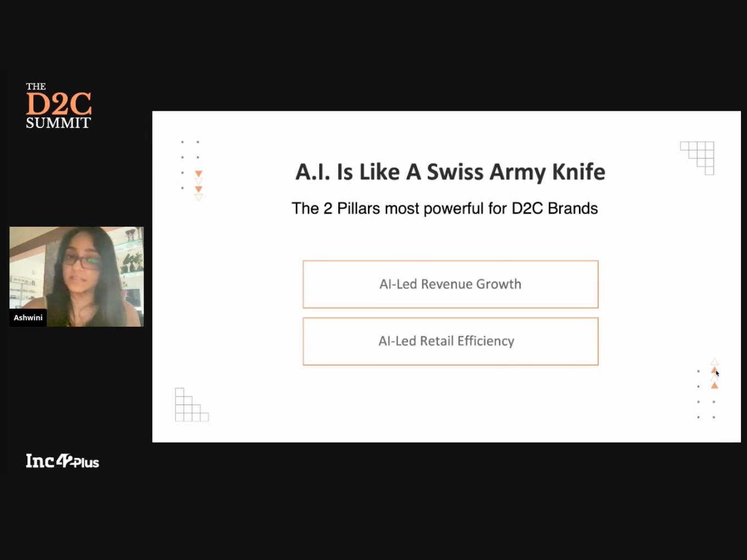Click the dot pattern in slide's top-left corner
Screen dimensions: 747x560
[x=189, y=165]
